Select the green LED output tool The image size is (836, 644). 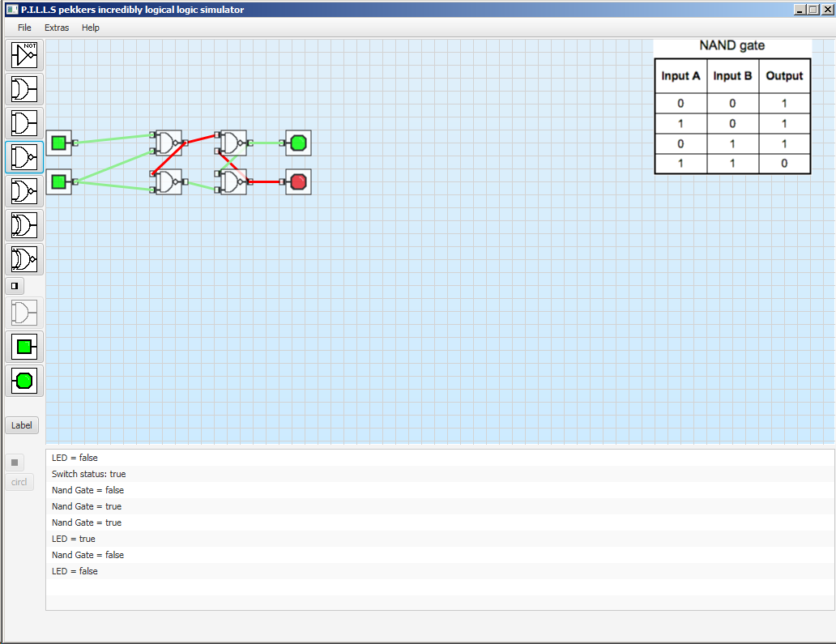click(24, 382)
